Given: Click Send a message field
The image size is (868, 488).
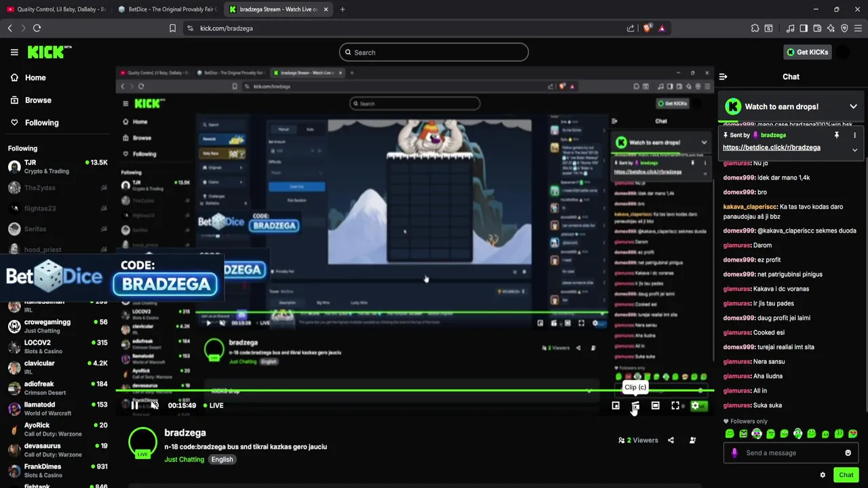Looking at the screenshot, I should point(790,453).
